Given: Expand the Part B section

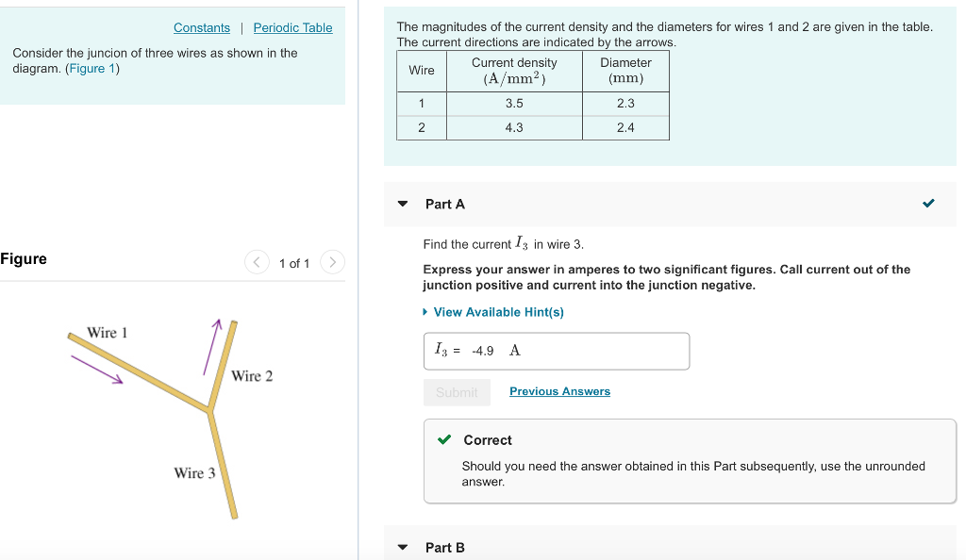Looking at the screenshot, I should pyautogui.click(x=402, y=547).
